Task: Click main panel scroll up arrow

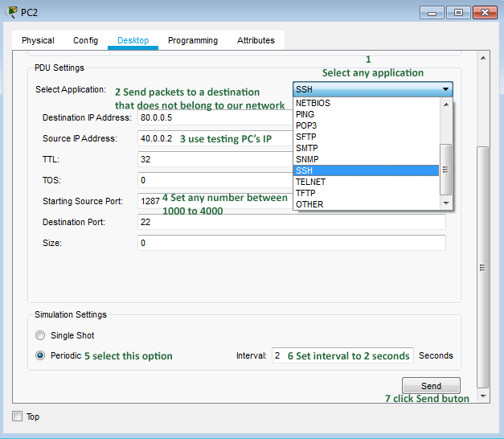Action: coord(483,58)
